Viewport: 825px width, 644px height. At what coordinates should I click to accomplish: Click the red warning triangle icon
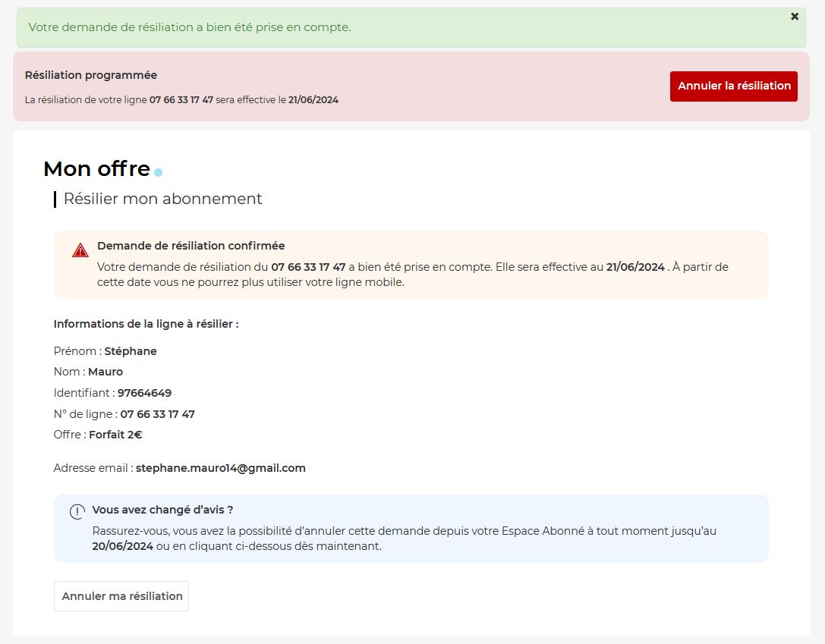coord(80,250)
